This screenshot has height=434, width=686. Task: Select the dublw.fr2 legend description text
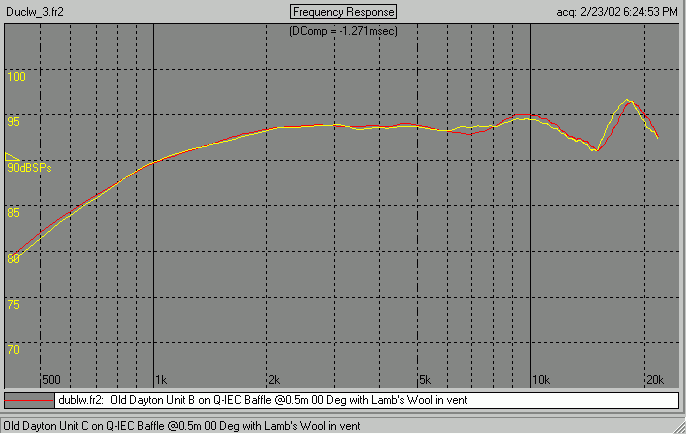tap(262, 400)
